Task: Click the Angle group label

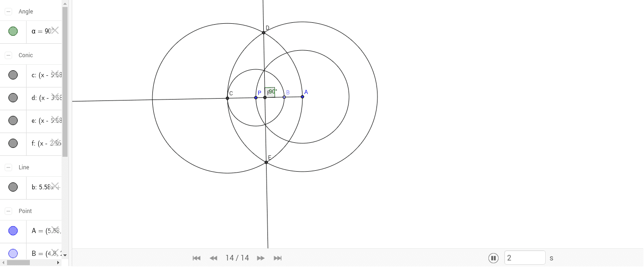Action: pos(26,12)
